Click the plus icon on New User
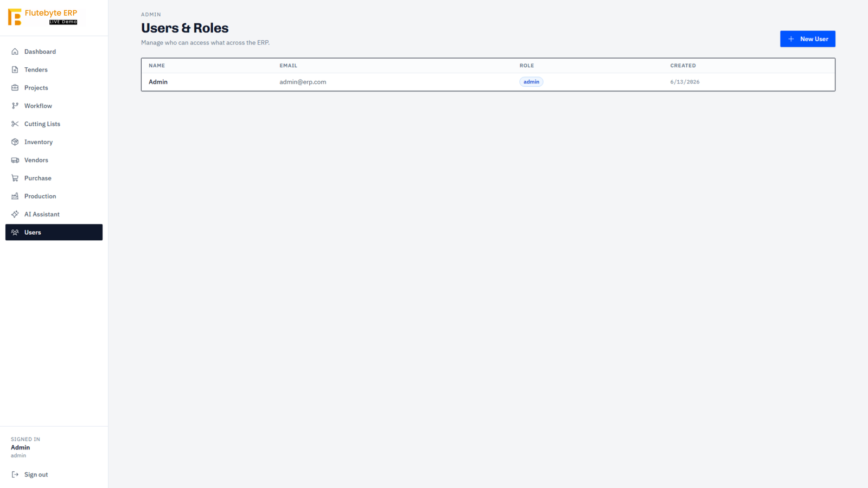 coord(791,39)
